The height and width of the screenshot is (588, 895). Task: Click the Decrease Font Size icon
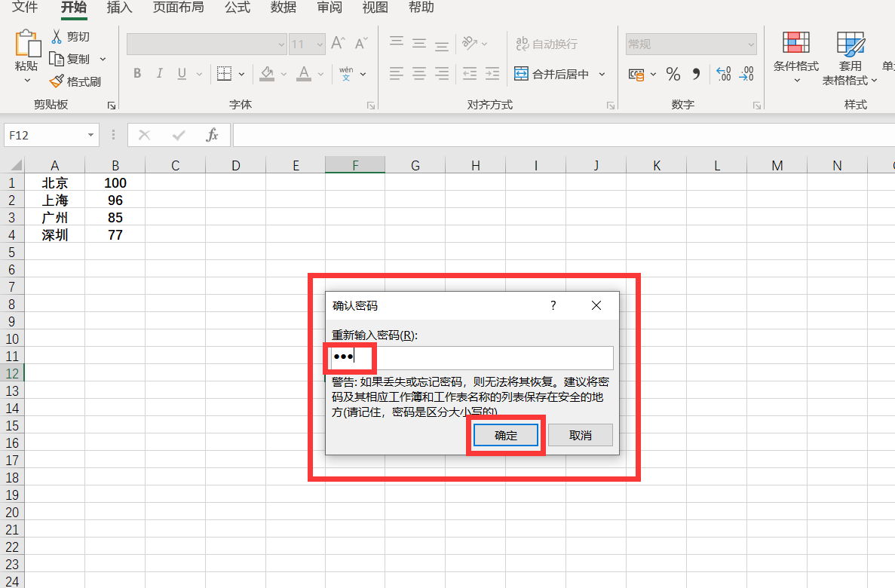pos(360,44)
